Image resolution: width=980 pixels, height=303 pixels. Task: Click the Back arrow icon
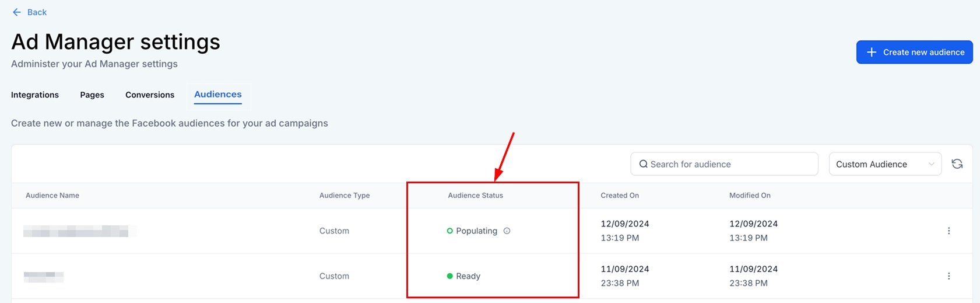pyautogui.click(x=16, y=12)
